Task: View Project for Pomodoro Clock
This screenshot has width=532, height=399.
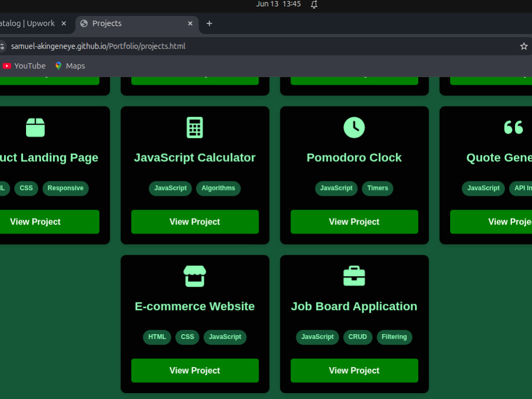Action: (x=354, y=221)
